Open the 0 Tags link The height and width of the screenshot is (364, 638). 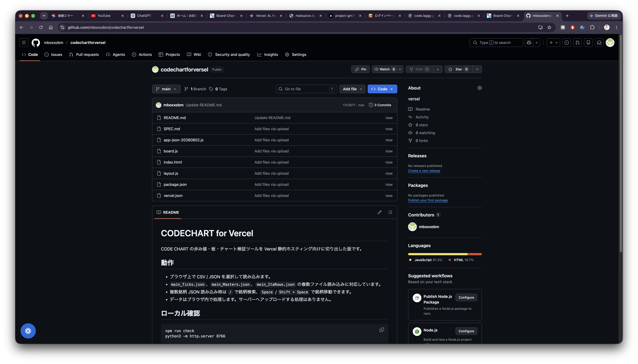click(218, 89)
